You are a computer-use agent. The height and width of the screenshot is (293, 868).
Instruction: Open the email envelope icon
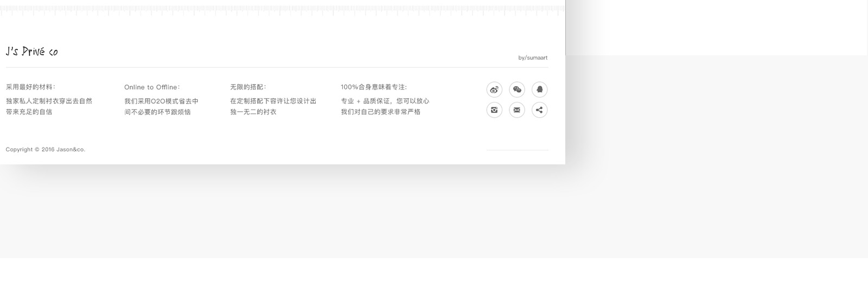click(x=517, y=110)
